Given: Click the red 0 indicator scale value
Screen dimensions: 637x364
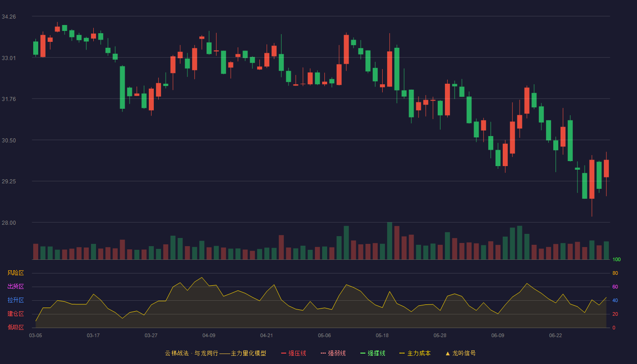Looking at the screenshot, I should click(614, 328).
